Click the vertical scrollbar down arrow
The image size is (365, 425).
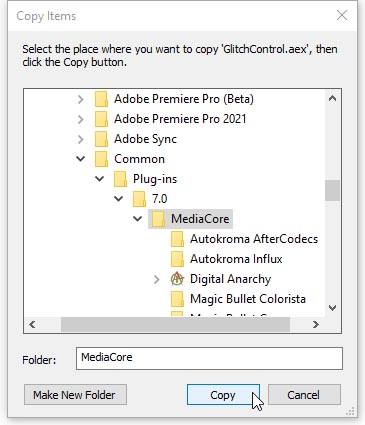(332, 307)
